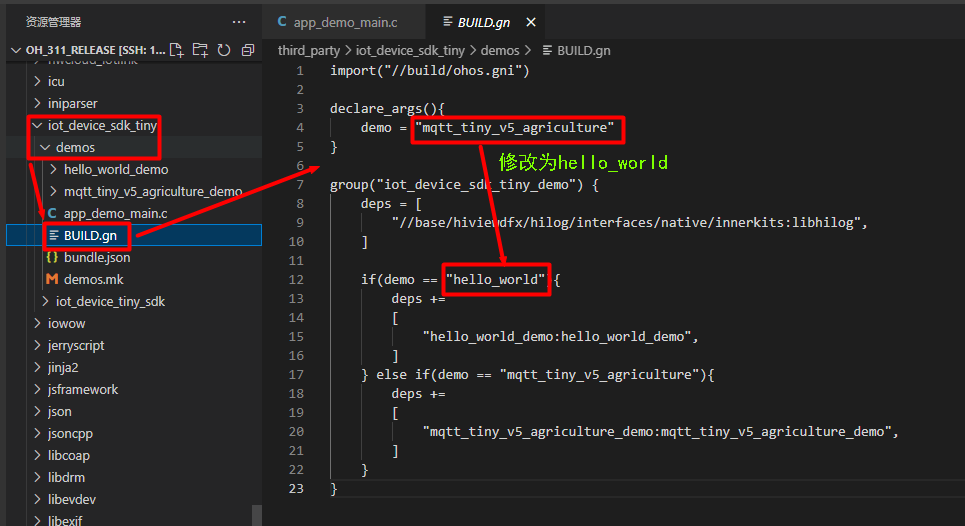The width and height of the screenshot is (965, 526).
Task: Click the declare_args(){ text on line 3
Action: (387, 108)
